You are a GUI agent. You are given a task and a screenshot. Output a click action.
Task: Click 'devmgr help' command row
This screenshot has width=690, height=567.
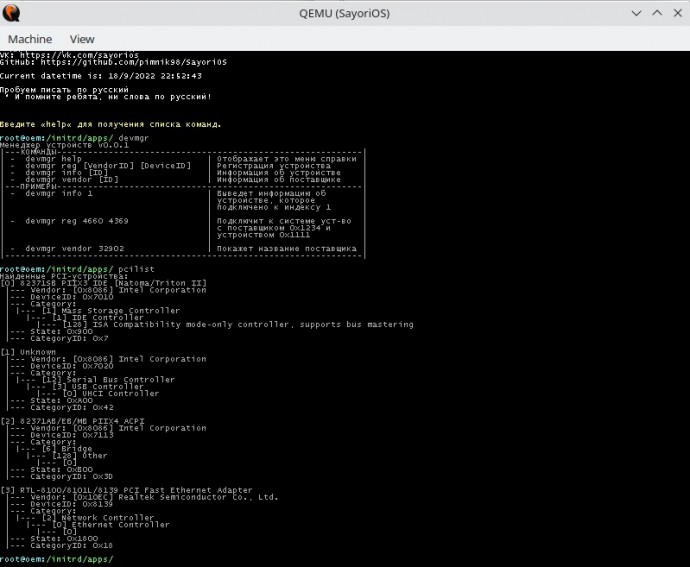tap(53, 158)
